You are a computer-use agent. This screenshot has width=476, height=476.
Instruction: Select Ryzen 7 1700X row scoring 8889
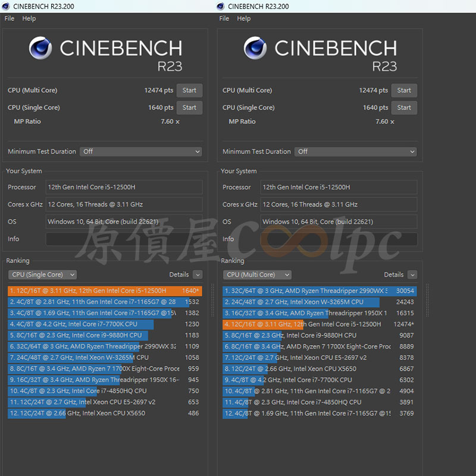pyautogui.click(x=320, y=347)
